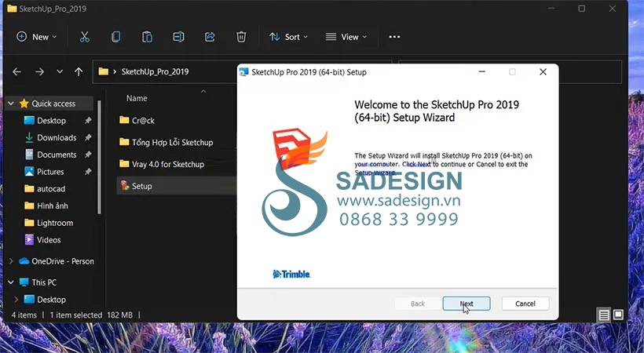The width and height of the screenshot is (644, 353).
Task: Collapse the This PC tree node
Action: [x=11, y=282]
